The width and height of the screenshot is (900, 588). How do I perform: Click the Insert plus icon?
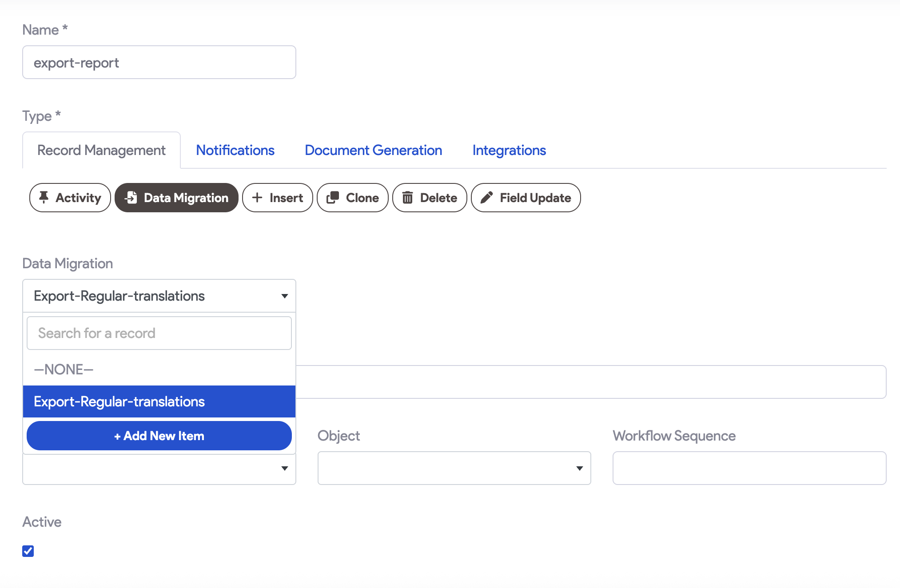257,198
